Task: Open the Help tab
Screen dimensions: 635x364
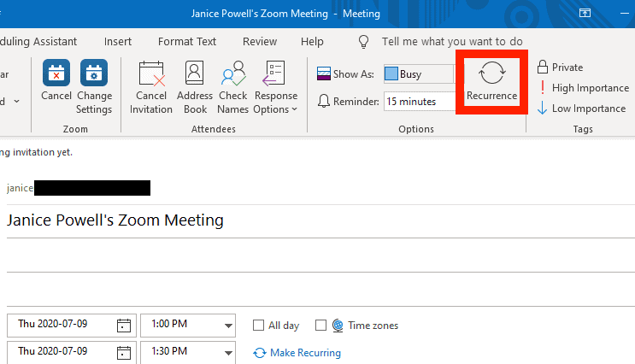Action: pyautogui.click(x=312, y=41)
